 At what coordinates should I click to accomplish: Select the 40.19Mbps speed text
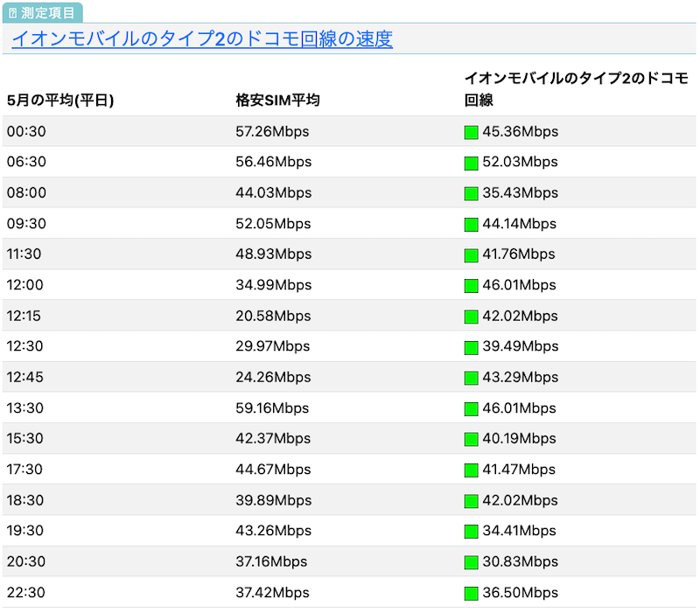[x=520, y=438]
